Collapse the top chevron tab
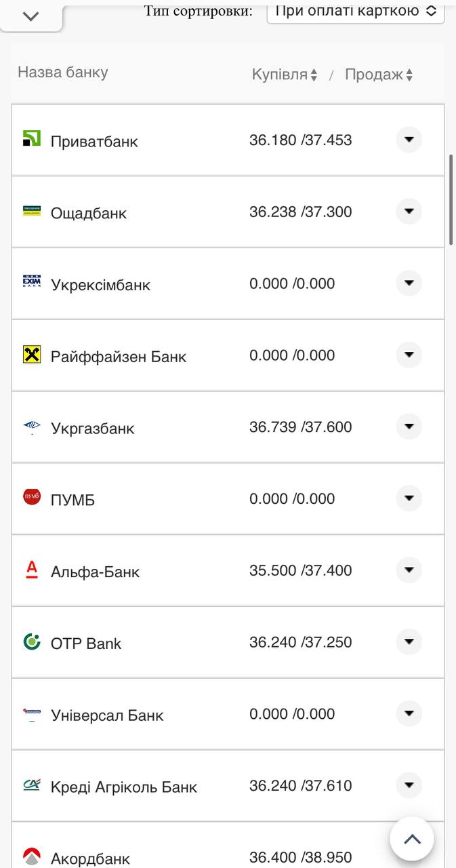 tap(31, 16)
